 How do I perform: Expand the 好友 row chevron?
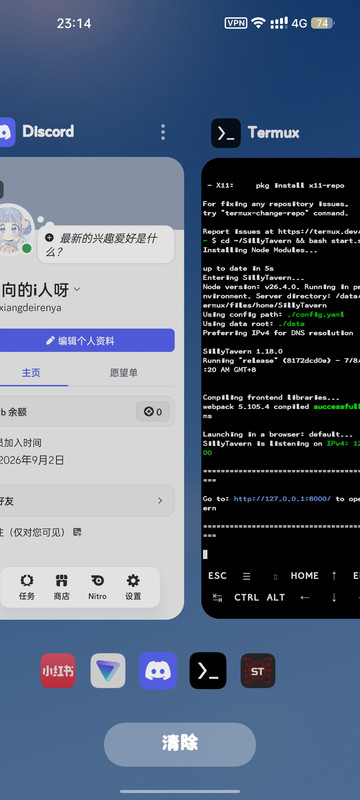tap(160, 501)
